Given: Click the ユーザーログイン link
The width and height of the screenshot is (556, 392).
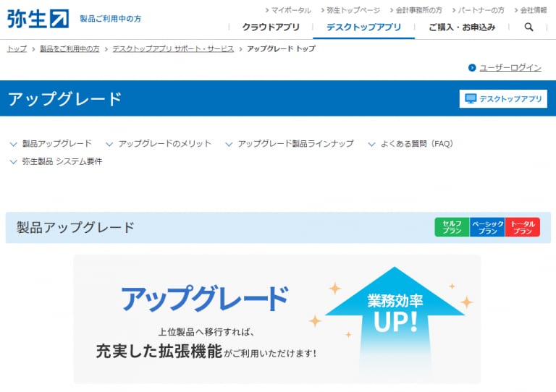Looking at the screenshot, I should 510,68.
